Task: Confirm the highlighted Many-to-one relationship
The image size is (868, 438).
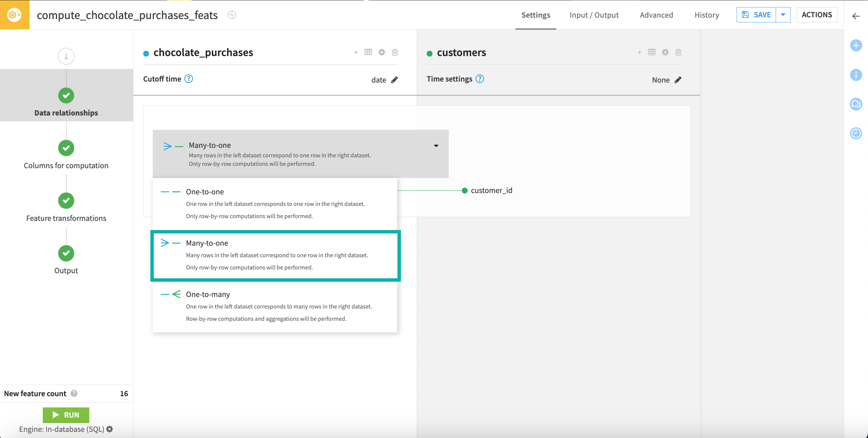Action: click(x=275, y=255)
